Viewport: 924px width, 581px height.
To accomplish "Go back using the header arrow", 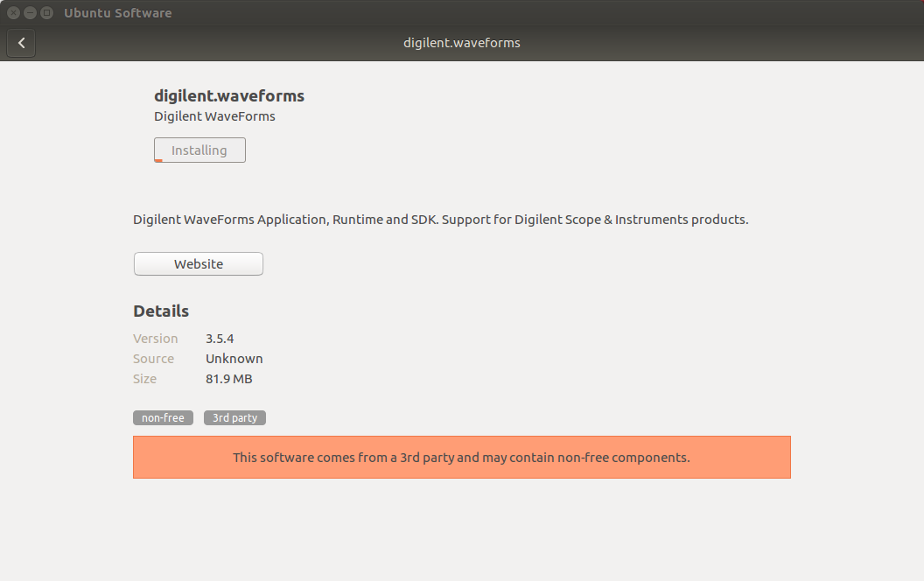I will click(x=21, y=43).
